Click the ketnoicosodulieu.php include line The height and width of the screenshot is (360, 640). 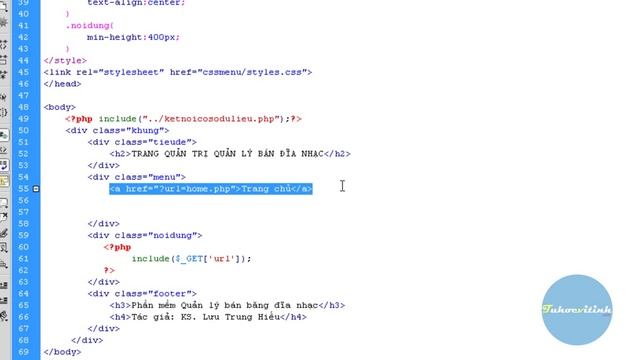[x=183, y=119]
